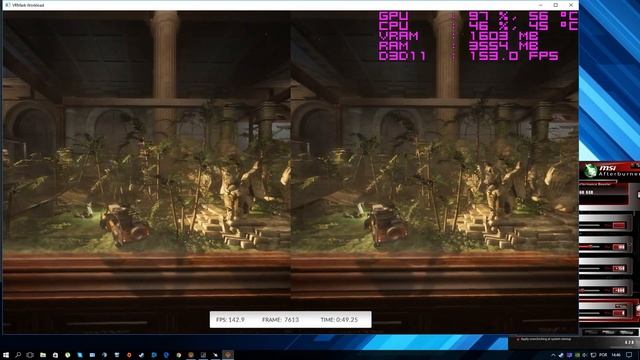
Task: Open File Explorer from the taskbar
Action: (x=42, y=355)
